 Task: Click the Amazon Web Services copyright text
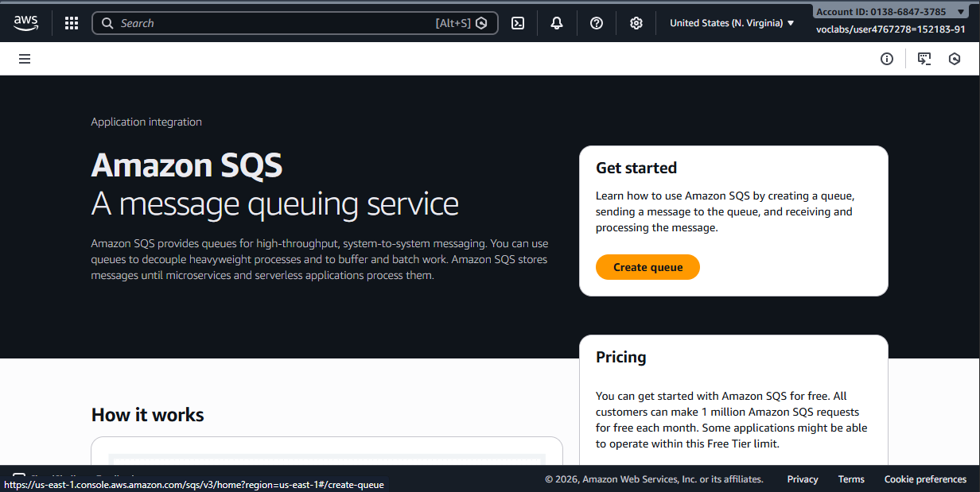tap(654, 479)
